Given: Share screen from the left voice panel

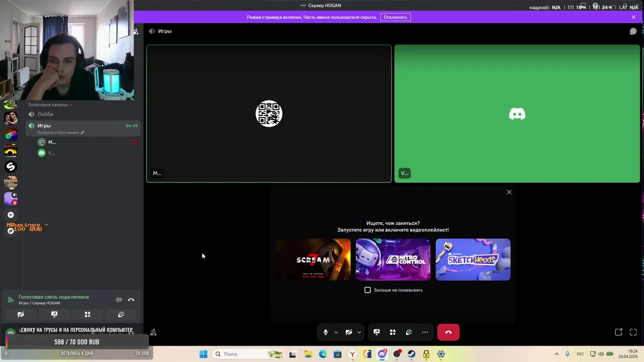Looking at the screenshot, I should pyautogui.click(x=54, y=314).
